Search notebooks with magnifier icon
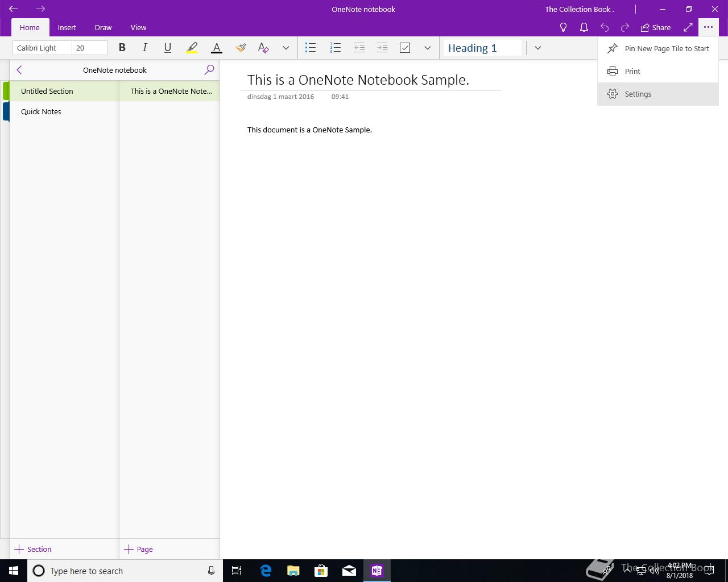This screenshot has width=728, height=582. [209, 70]
